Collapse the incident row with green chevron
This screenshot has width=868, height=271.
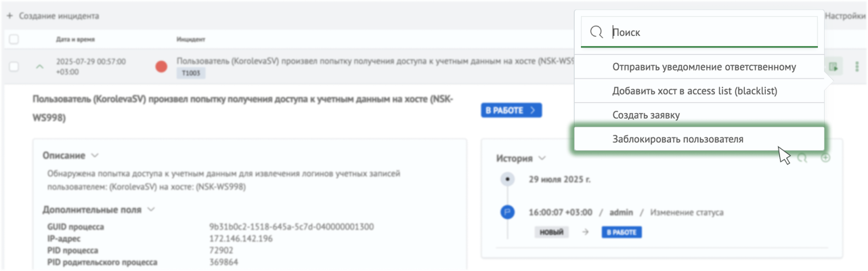click(39, 66)
